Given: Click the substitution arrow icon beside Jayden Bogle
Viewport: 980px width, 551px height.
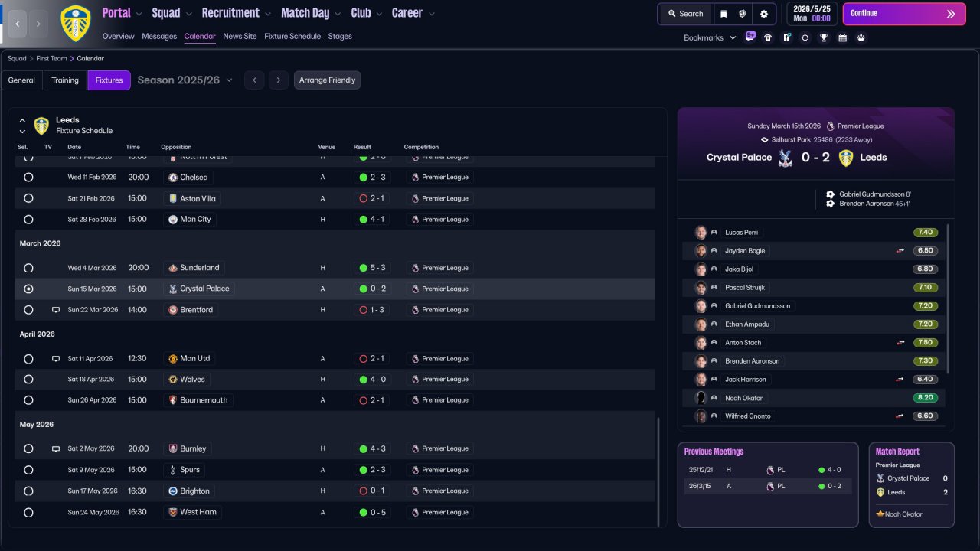Looking at the screenshot, I should point(900,251).
